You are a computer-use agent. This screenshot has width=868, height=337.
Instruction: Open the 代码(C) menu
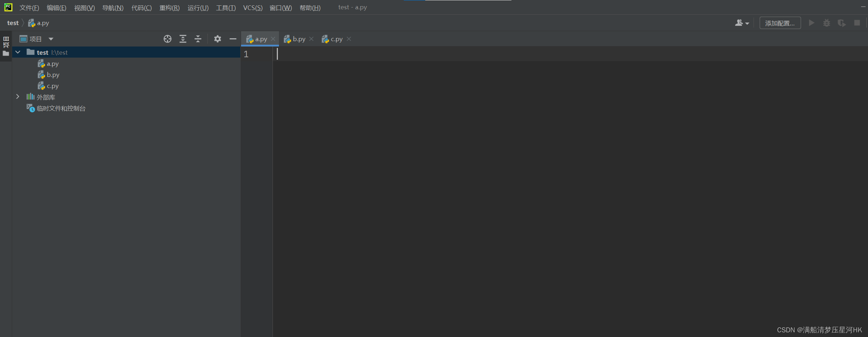click(x=141, y=8)
